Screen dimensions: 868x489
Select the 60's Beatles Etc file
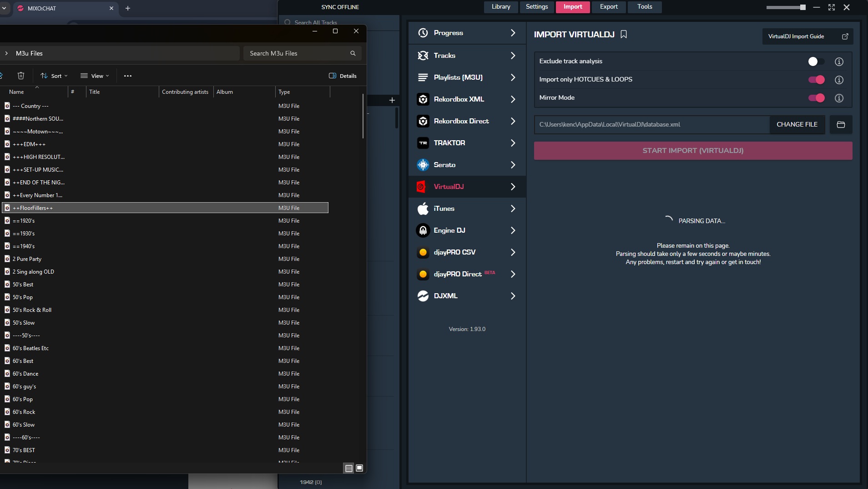pos(165,348)
